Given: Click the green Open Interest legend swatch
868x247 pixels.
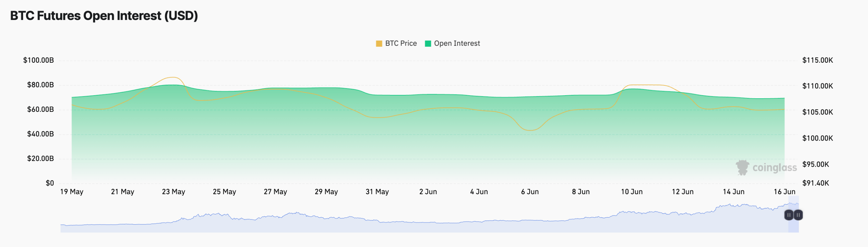Looking at the screenshot, I should point(428,44).
